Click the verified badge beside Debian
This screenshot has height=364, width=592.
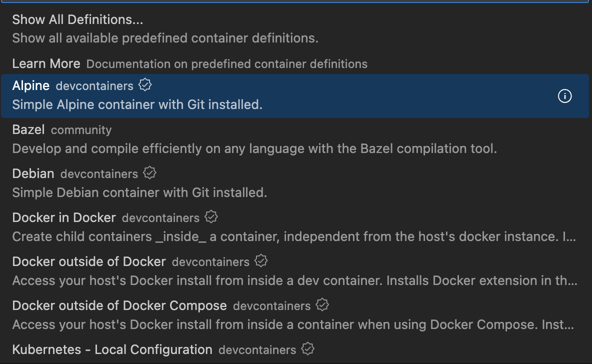click(x=149, y=172)
